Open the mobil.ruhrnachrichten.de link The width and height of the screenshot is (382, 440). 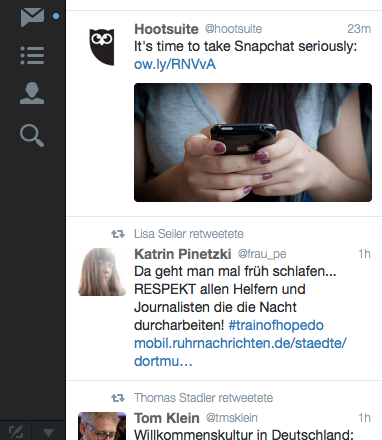[x=240, y=352]
